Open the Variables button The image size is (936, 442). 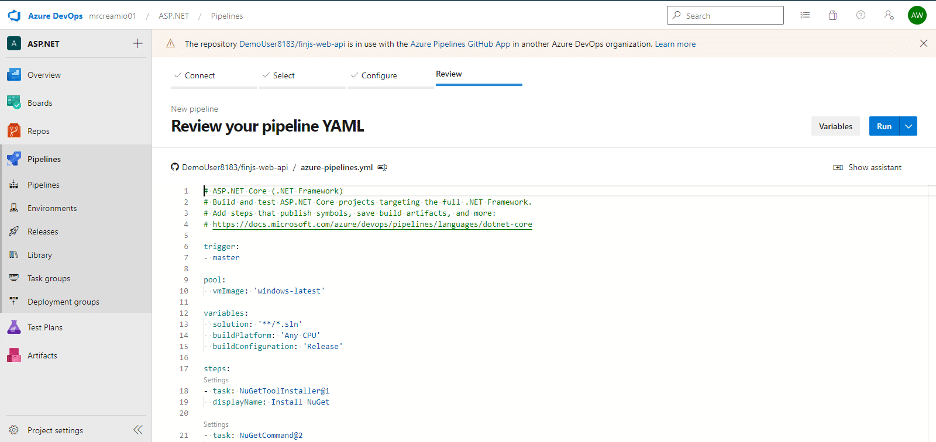coord(835,127)
